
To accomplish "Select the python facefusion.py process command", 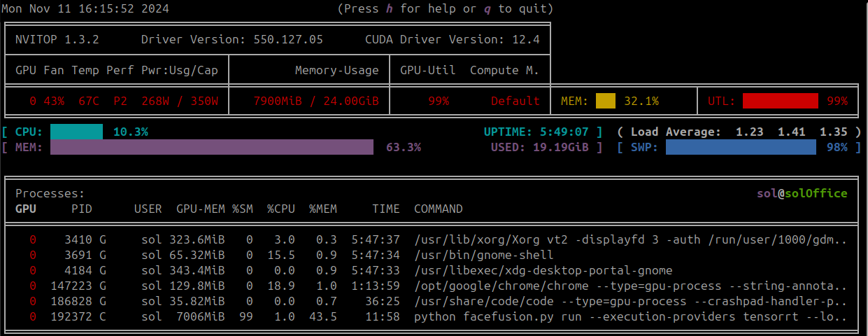I will (x=631, y=317).
